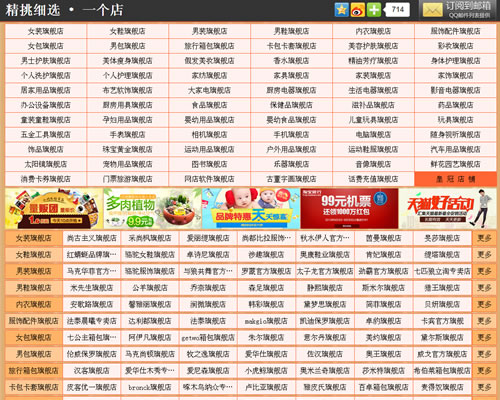Open 汽车用品旗舰店 category
The width and height of the screenshot is (500, 400).
point(455,149)
